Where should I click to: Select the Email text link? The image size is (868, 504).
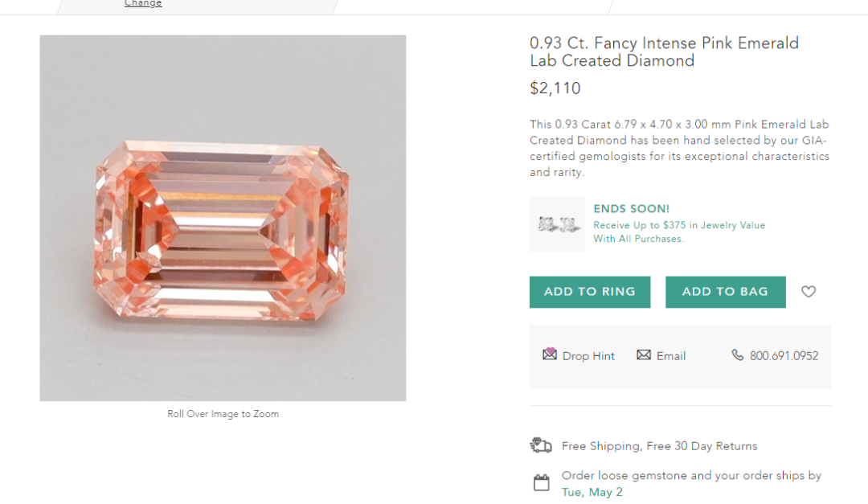click(671, 356)
